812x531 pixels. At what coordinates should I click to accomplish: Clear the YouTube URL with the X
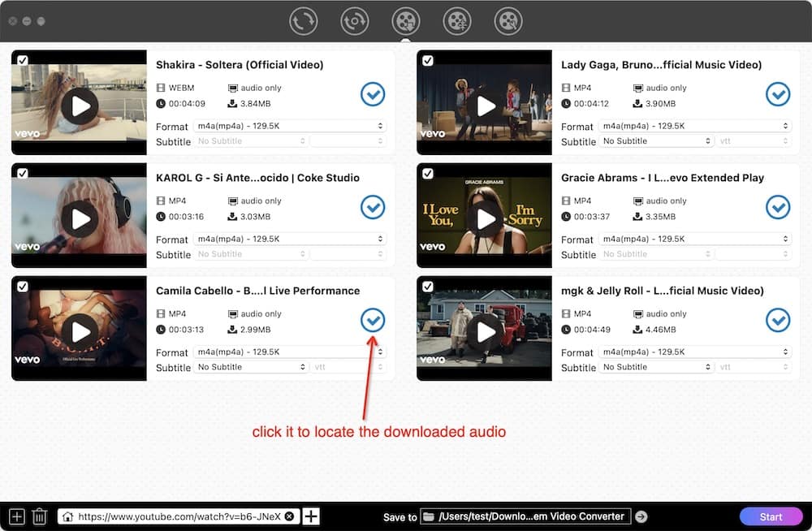[x=289, y=516]
